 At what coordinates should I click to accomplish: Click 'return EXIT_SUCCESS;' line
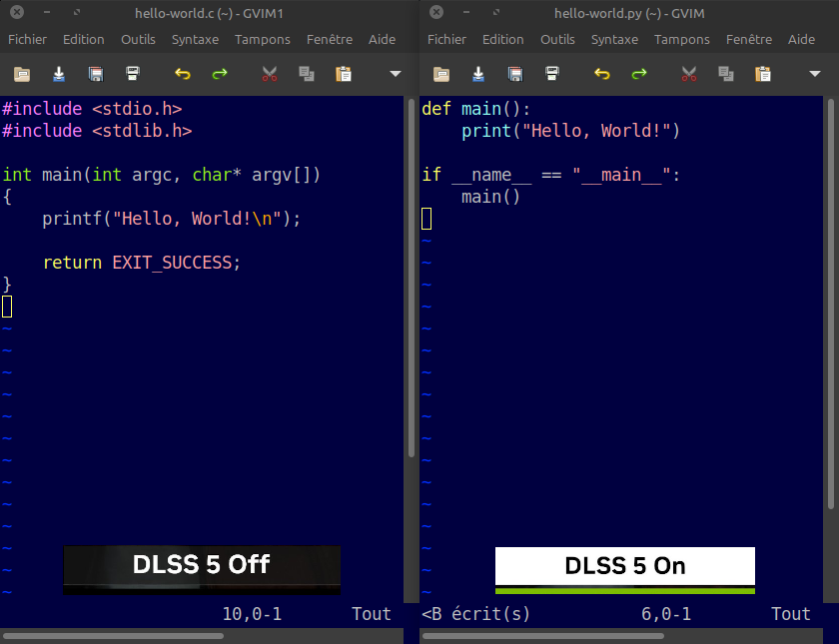point(142,263)
